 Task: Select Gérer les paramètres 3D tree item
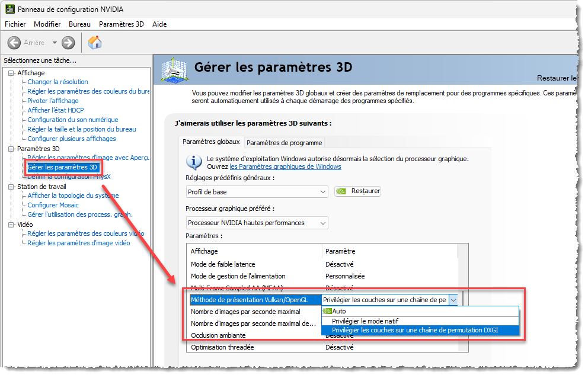62,167
